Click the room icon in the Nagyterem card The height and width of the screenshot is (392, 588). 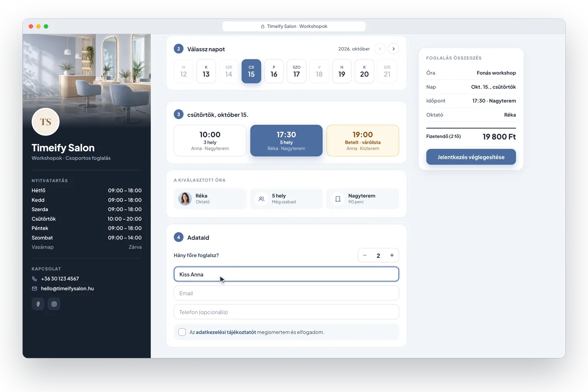tap(338, 199)
